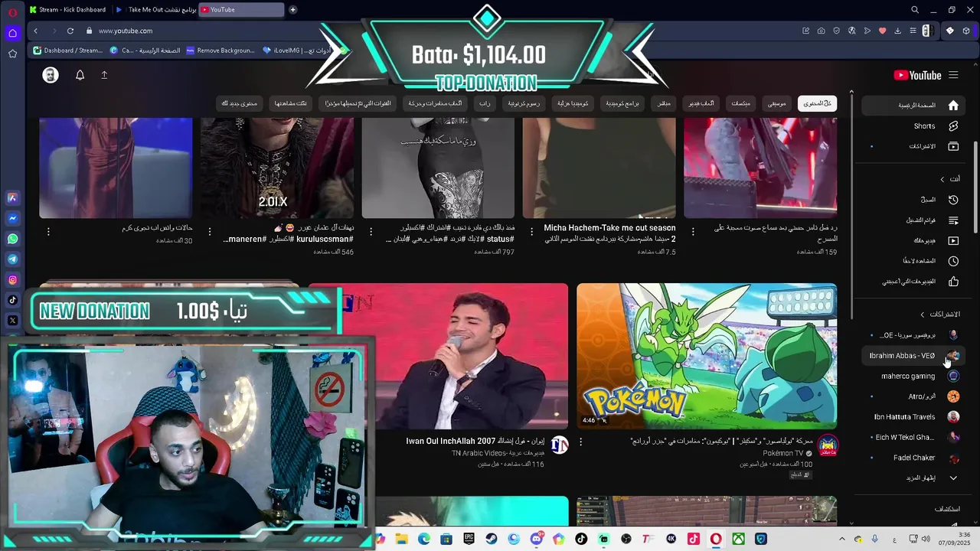
Task: Switch to Take Me Out tab
Action: coord(155,10)
